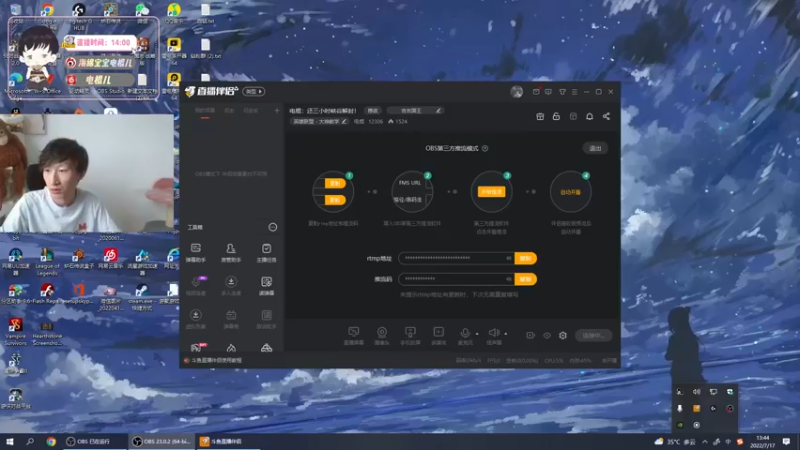Expand microphone options arrow
800x450 pixels.
[477, 334]
